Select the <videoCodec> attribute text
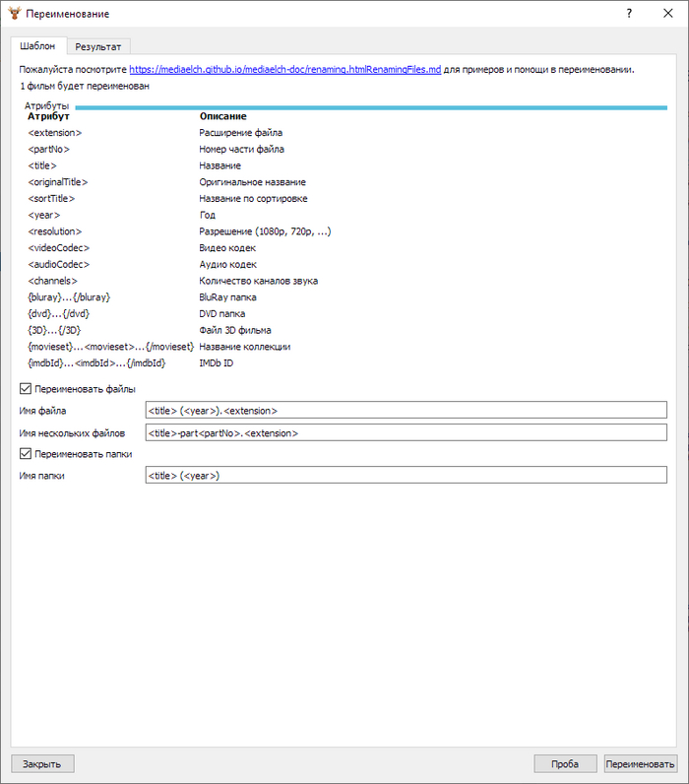 pyautogui.click(x=59, y=248)
